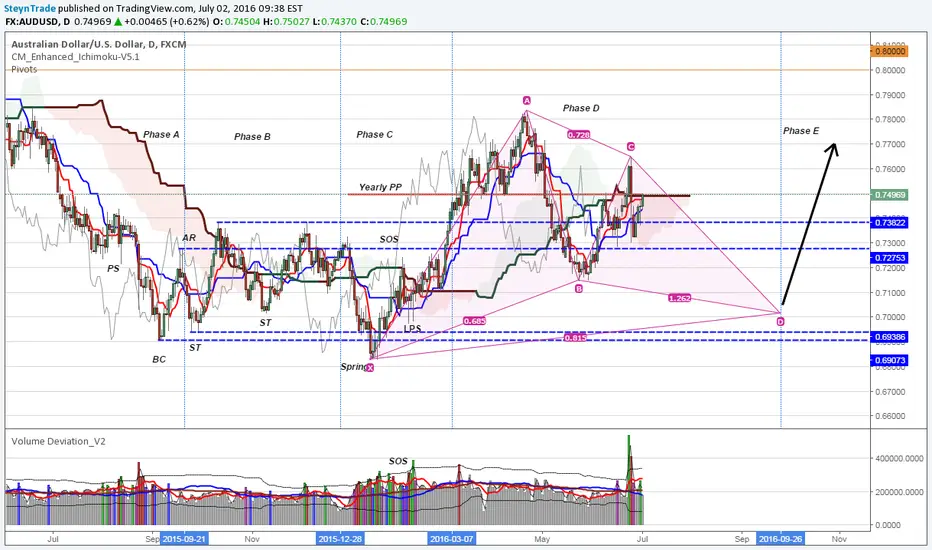932x550 pixels.
Task: Select the May label on the time axis
Action: point(541,539)
